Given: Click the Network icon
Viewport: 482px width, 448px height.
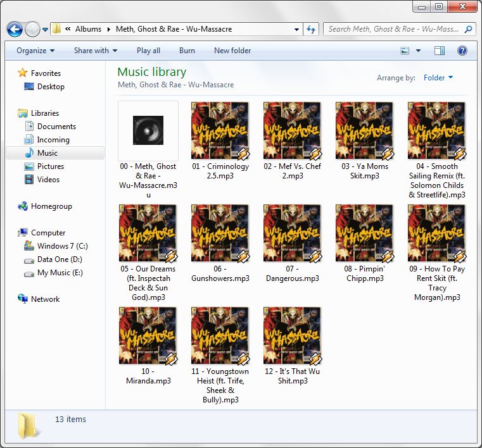Looking at the screenshot, I should tap(23, 299).
